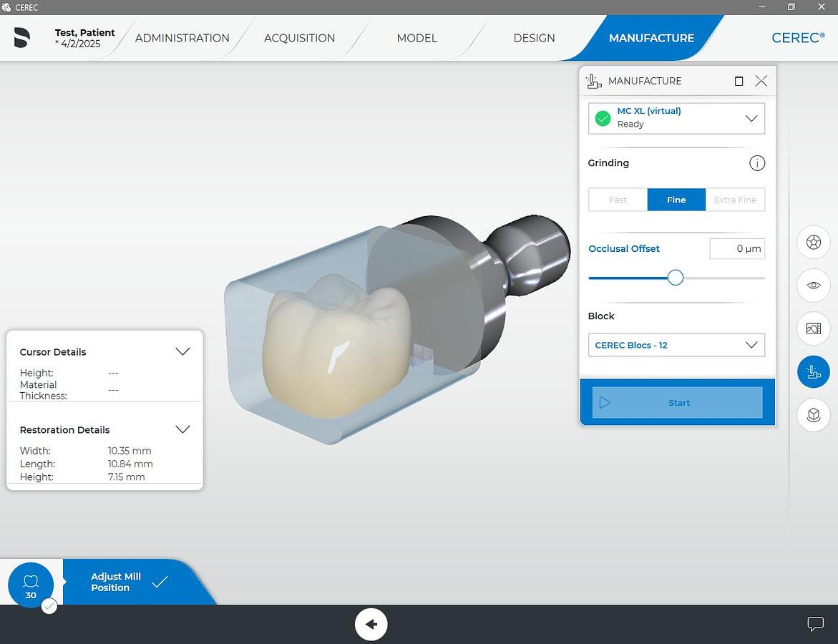Select Extra Fine grinding mode
This screenshot has height=644, width=838.
tap(735, 200)
